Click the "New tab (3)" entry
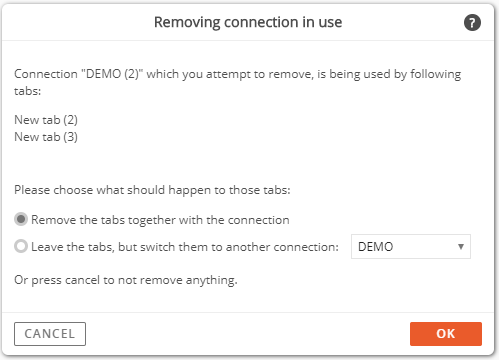The width and height of the screenshot is (499, 360). click(x=46, y=137)
